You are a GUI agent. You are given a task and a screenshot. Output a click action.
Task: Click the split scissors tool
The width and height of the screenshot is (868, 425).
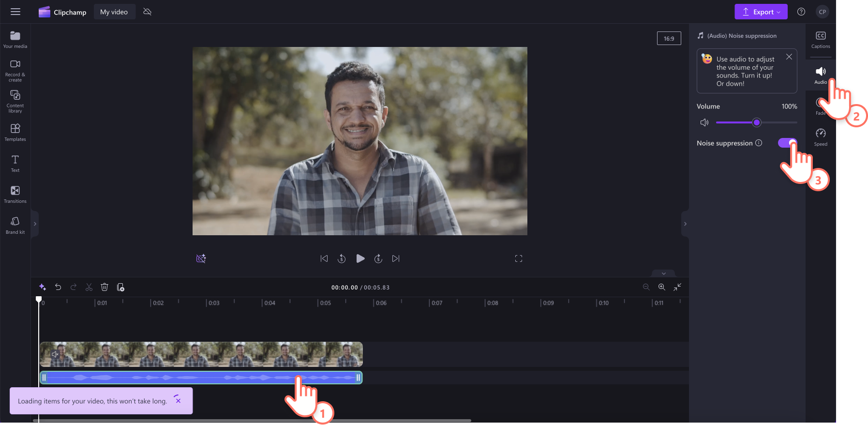tap(89, 287)
